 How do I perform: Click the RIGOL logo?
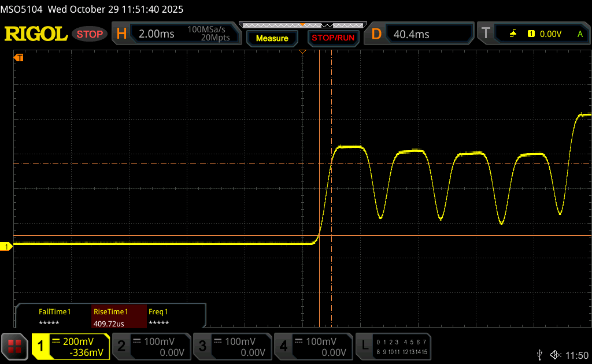tap(36, 34)
